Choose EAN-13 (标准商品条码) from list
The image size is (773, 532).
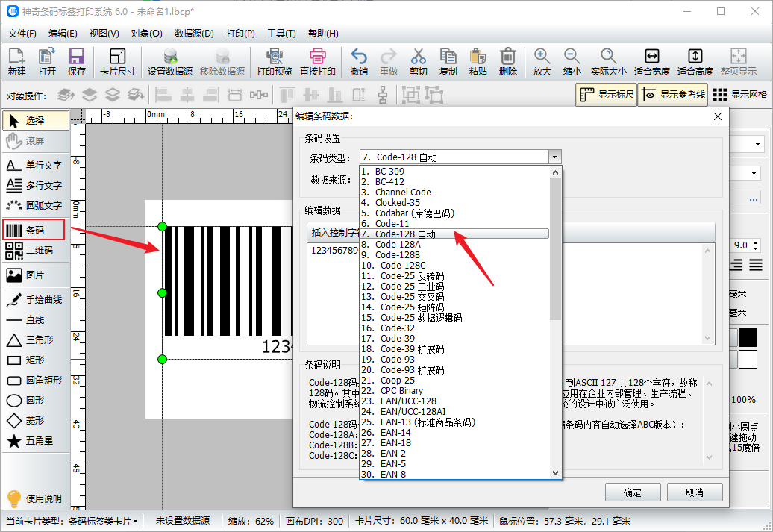point(454,422)
